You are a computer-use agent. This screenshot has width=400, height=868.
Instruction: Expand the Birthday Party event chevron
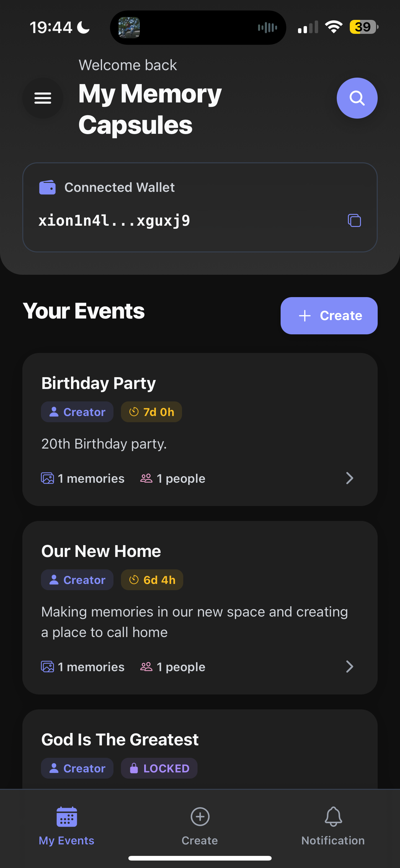point(349,478)
